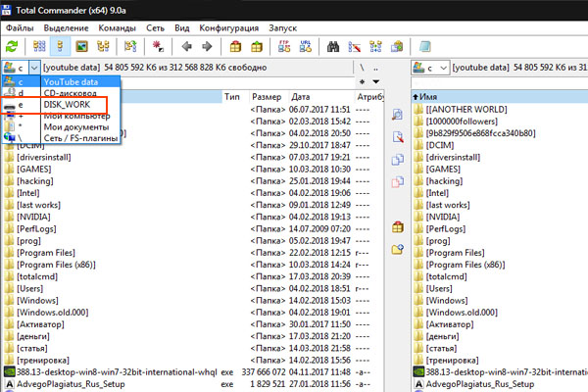The image size is (588, 392).
Task: Click the synchronize directories icon
Action: [375, 46]
